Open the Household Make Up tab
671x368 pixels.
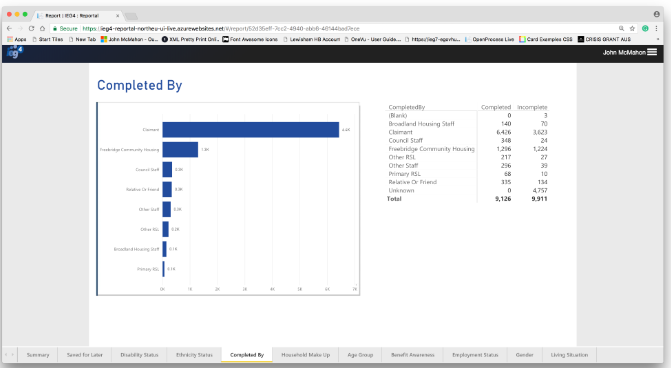[x=306, y=355]
